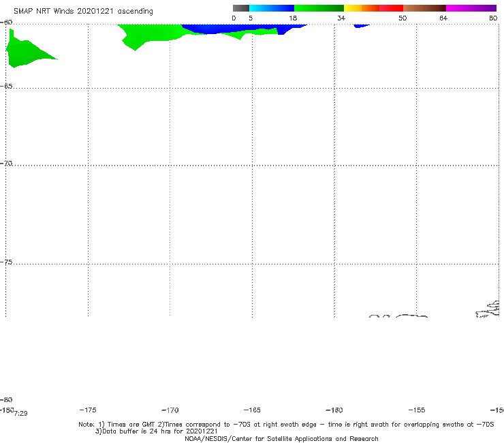Image resolution: width=504 pixels, height=443 pixels.
Task: Click the note line starting "Note: 1) Times are GMT"
Action: click(286, 425)
